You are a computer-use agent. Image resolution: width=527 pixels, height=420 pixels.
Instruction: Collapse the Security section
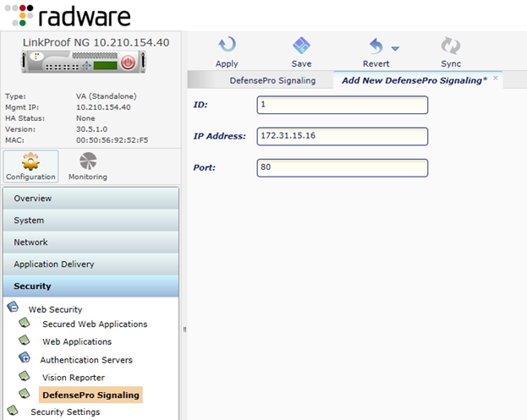91,286
